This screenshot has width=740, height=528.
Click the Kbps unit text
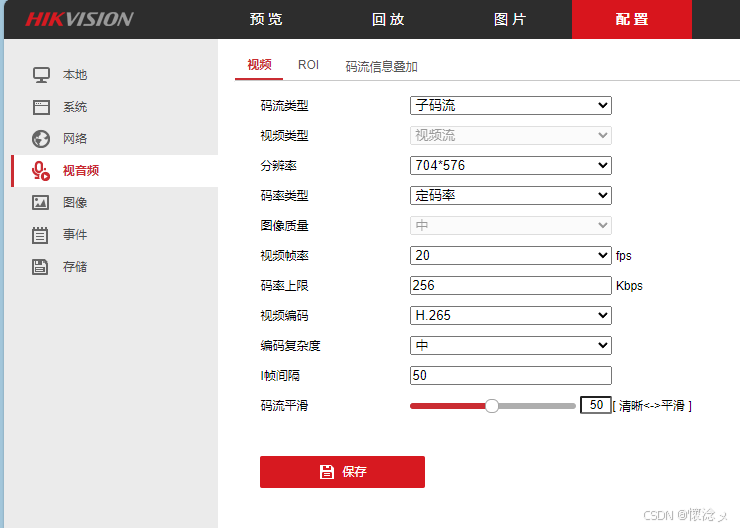click(x=629, y=286)
